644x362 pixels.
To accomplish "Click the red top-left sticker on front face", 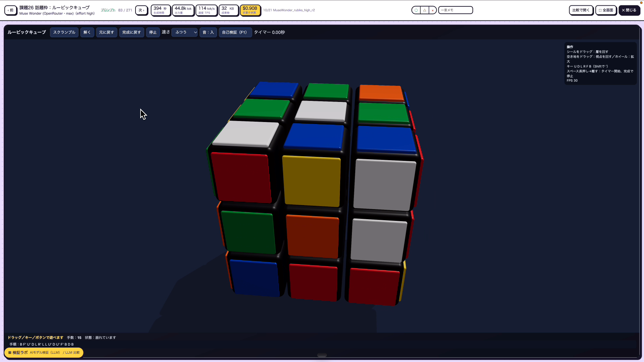I will [x=241, y=177].
